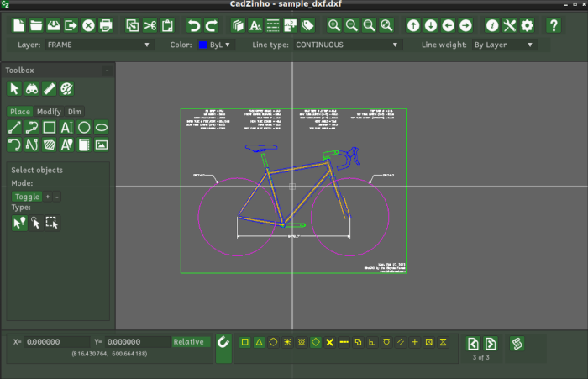
Task: Open the Line type CONTINUOUS dropdown
Action: pos(347,45)
